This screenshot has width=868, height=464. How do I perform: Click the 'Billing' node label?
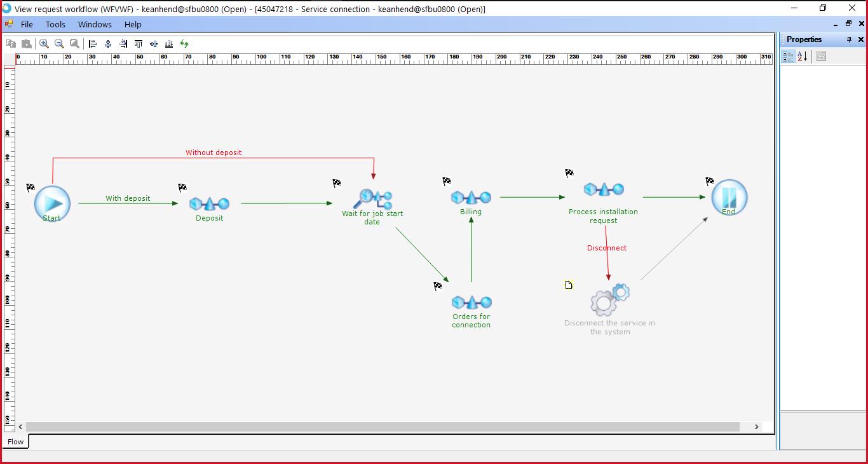471,212
